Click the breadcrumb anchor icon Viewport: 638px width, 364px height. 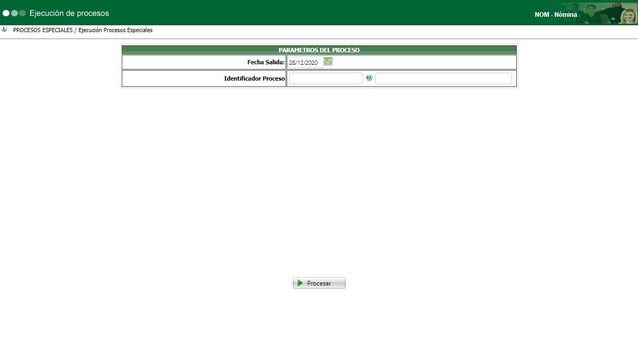(x=4, y=29)
